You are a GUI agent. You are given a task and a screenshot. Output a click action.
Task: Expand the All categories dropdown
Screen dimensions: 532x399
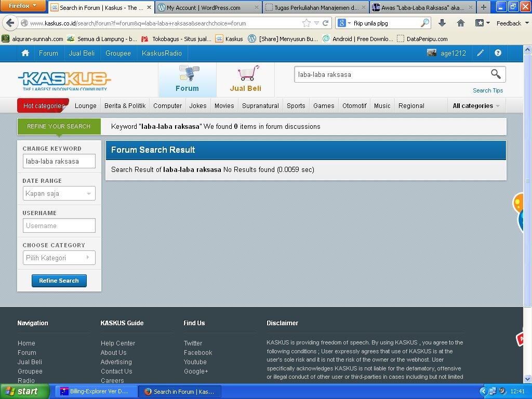click(476, 106)
